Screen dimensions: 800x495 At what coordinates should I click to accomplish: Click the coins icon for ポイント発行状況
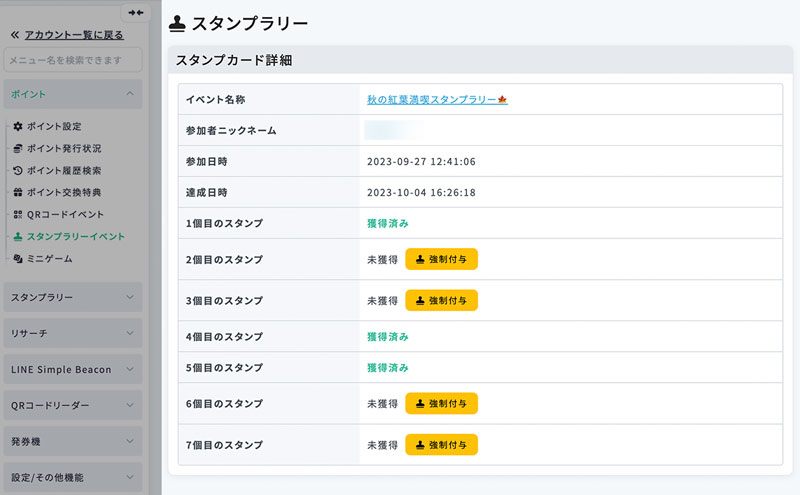18,149
